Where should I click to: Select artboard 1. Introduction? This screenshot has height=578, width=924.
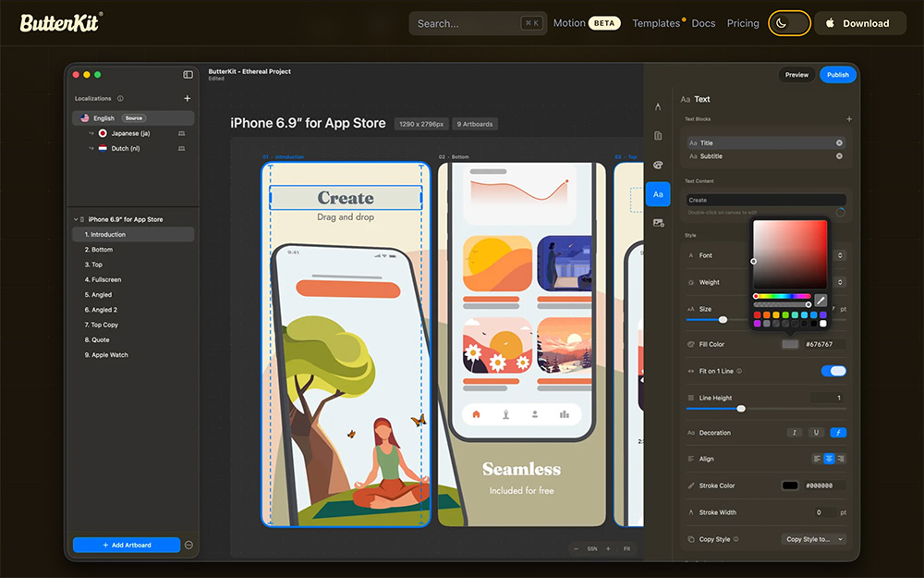click(x=133, y=234)
